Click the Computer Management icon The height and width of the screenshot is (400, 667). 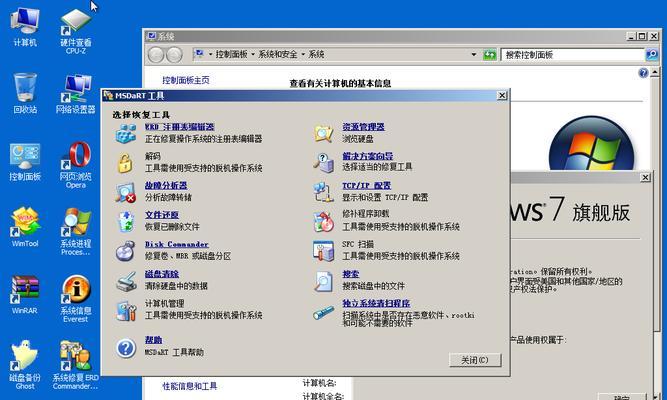126,311
